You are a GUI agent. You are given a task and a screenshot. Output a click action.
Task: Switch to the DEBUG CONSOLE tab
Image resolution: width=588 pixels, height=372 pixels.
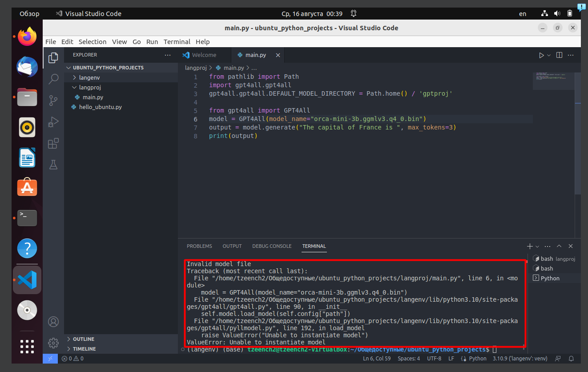(272, 246)
